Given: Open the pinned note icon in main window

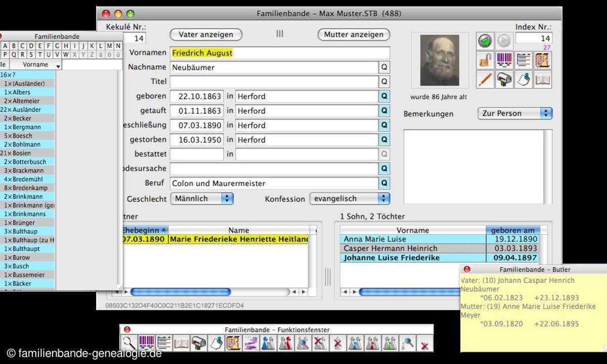Looking at the screenshot, I should [524, 79].
